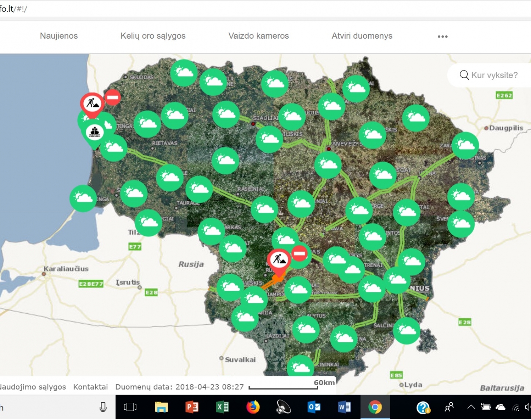Open the Kontaktai link

91,387
